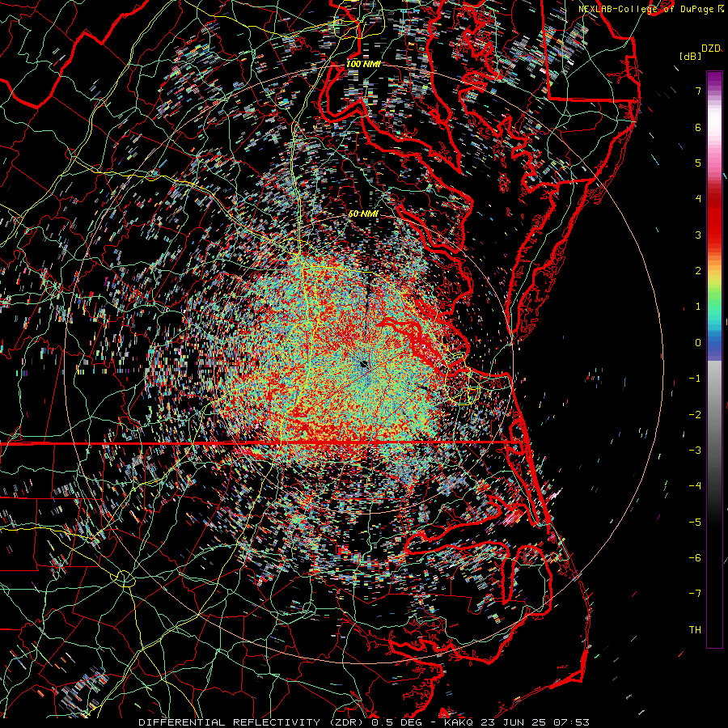Click the 'DZD' legend title

711,49
